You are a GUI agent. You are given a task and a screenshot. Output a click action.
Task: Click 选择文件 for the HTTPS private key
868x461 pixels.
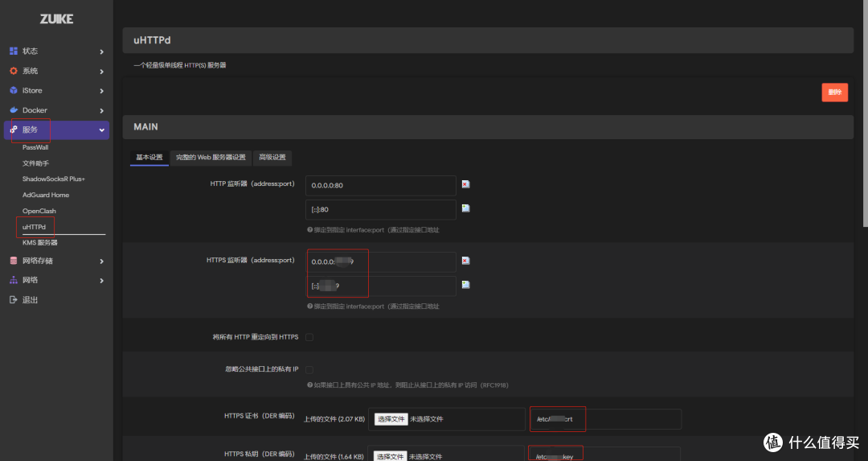click(391, 456)
